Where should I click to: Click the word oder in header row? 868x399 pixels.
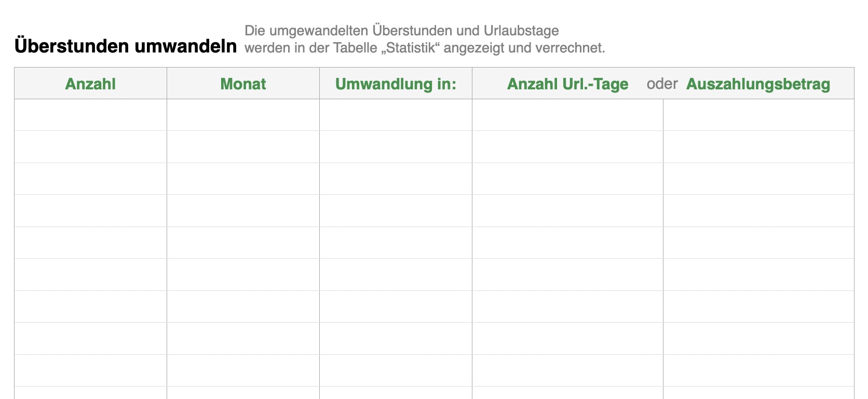pos(662,84)
